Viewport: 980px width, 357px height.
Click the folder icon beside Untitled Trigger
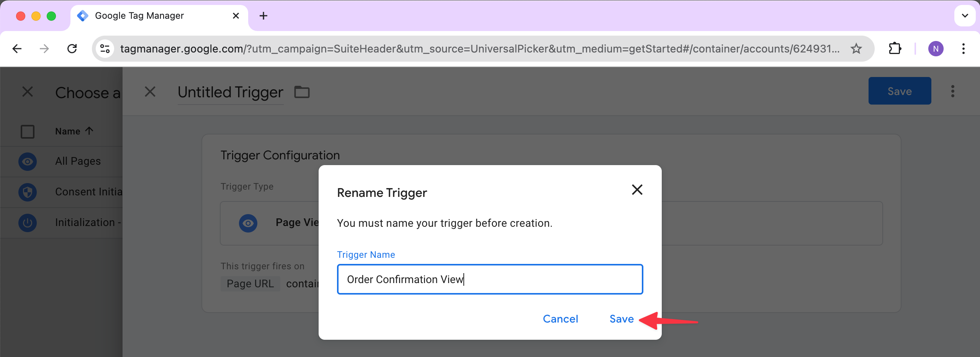[x=302, y=92]
